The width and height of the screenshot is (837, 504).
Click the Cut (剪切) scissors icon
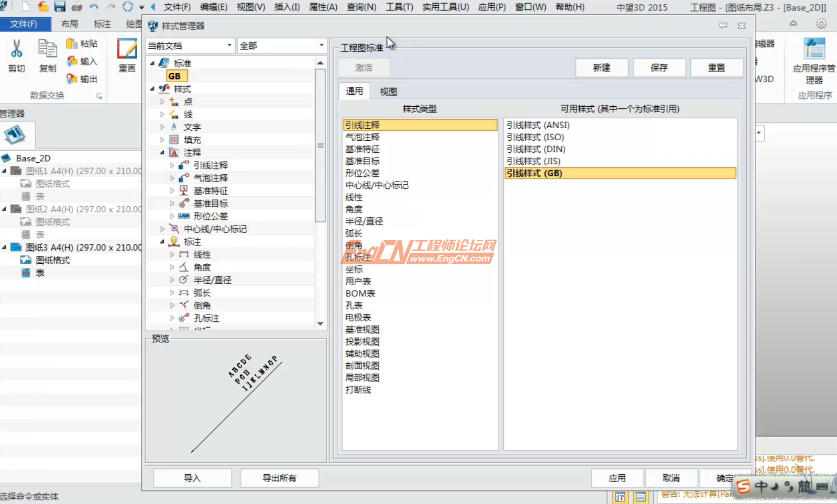[16, 49]
